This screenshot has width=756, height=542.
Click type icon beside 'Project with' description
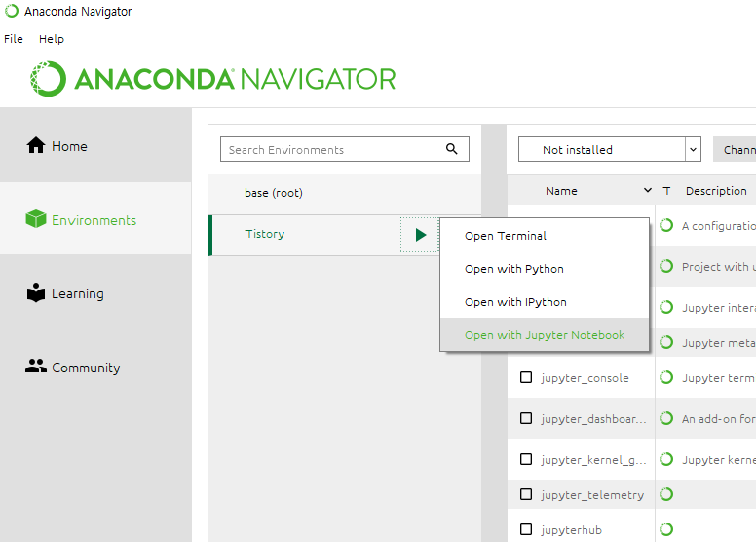666,266
